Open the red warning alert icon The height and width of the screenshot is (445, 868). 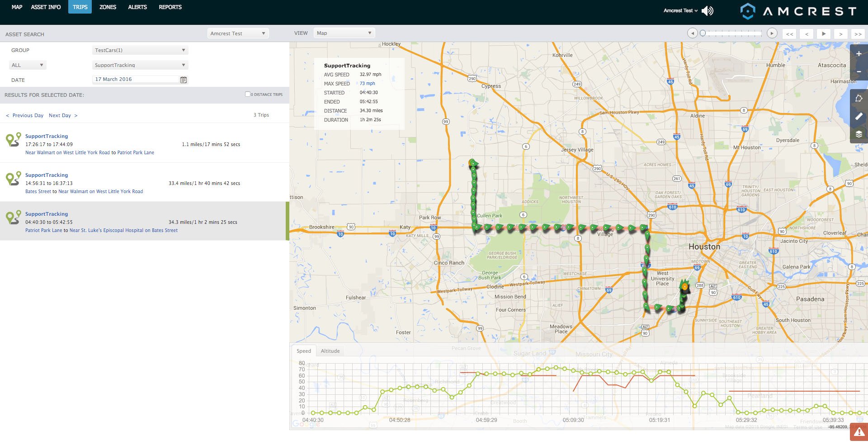click(x=859, y=432)
